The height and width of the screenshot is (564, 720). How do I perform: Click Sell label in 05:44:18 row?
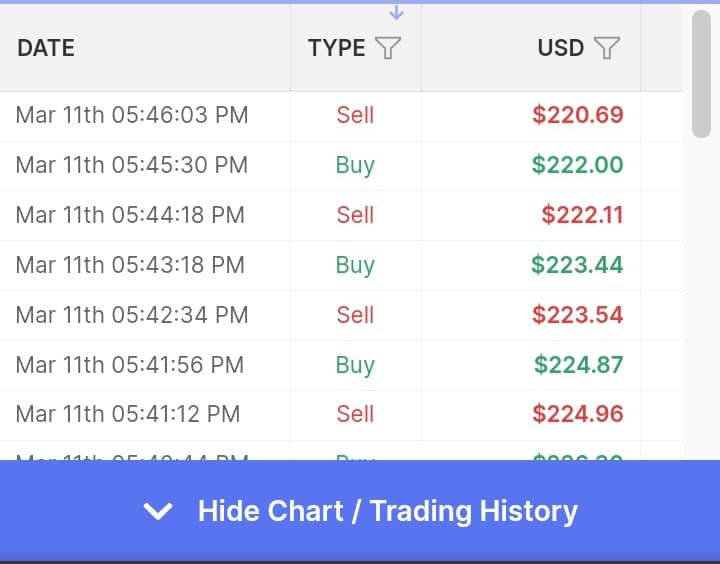pyautogui.click(x=355, y=215)
